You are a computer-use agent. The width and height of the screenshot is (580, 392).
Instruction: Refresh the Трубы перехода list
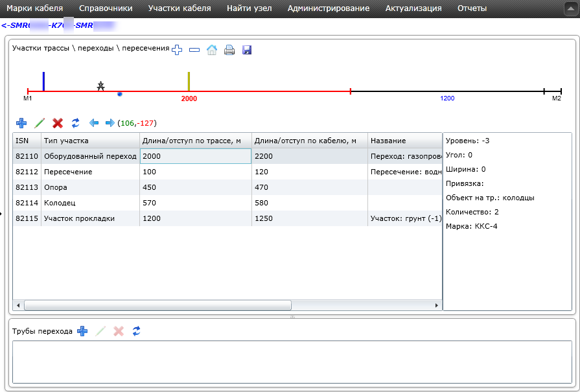pos(137,331)
